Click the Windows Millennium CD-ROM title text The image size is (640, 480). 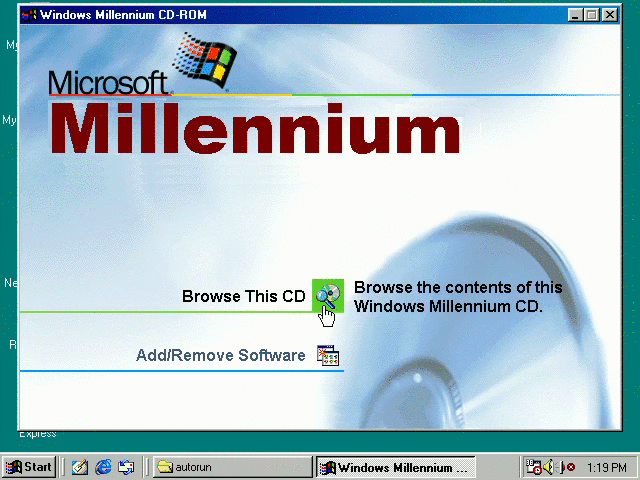click(123, 15)
